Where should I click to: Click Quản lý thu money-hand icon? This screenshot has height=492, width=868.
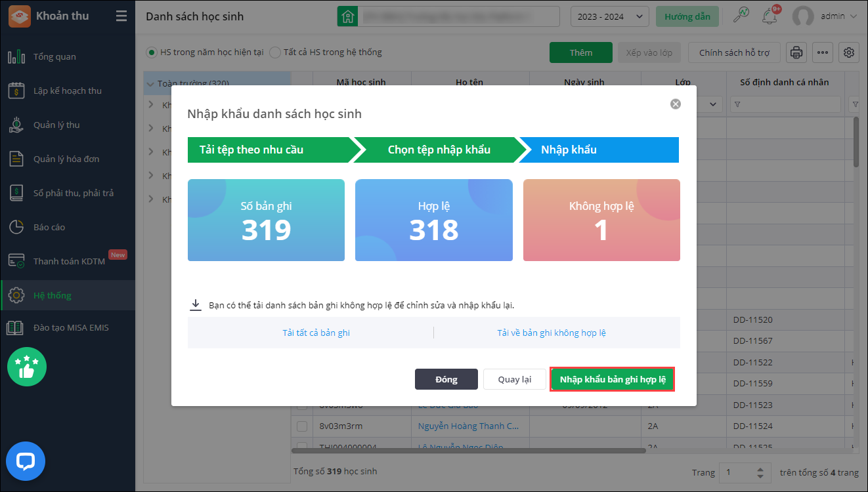click(x=16, y=125)
